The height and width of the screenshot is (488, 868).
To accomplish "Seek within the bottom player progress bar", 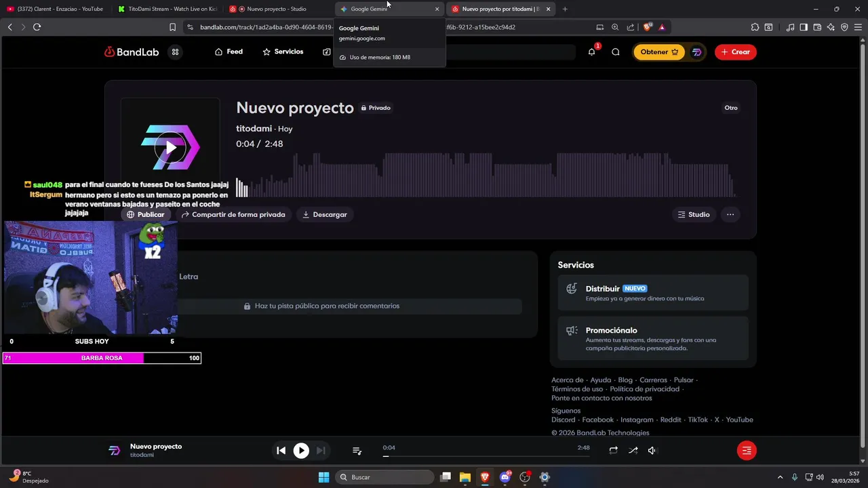I will [486, 456].
